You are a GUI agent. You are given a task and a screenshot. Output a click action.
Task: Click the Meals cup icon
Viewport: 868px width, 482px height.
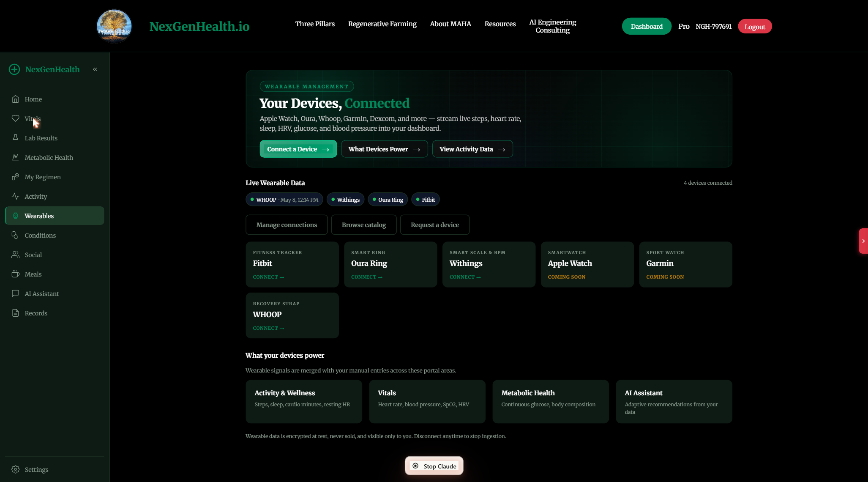[16, 274]
